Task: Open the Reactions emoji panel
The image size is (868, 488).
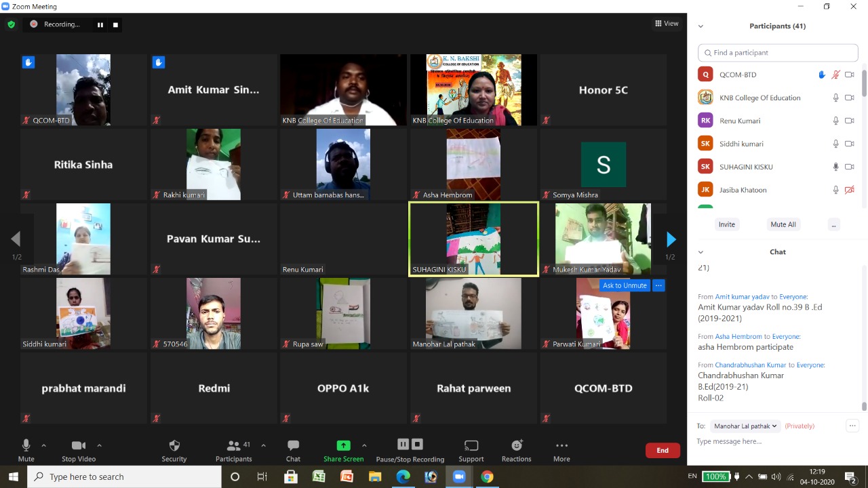Action: point(516,446)
